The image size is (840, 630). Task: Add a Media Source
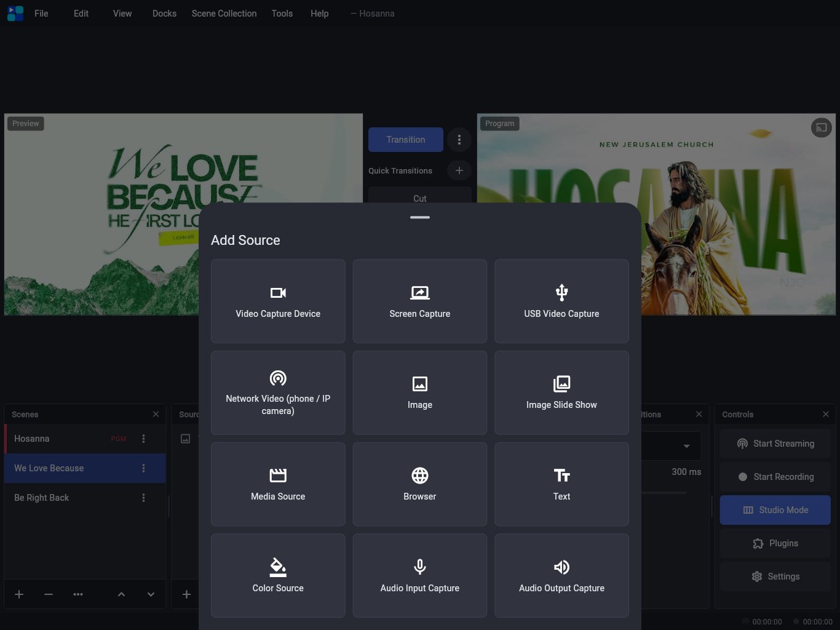pyautogui.click(x=278, y=484)
